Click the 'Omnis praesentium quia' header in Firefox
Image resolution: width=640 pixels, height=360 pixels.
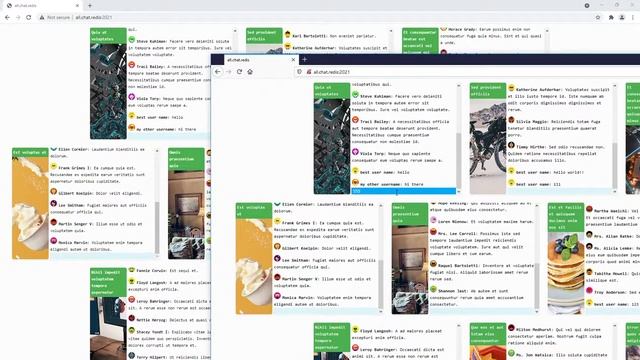click(410, 214)
